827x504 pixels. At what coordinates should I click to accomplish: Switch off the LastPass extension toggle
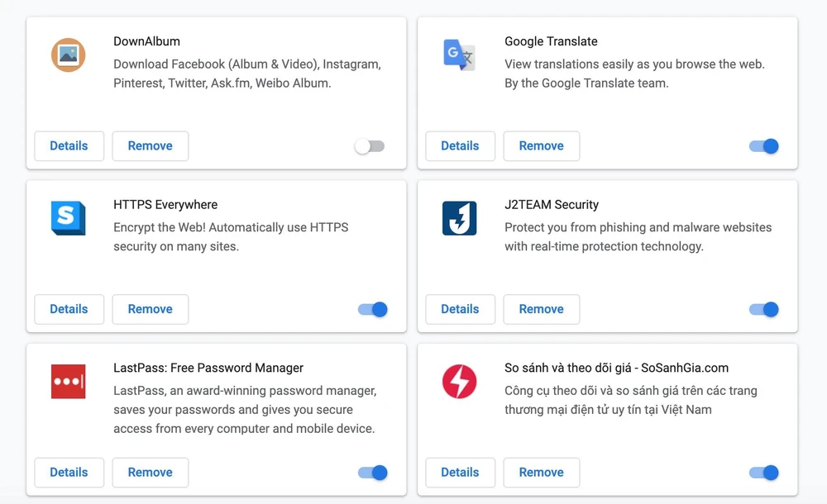click(373, 473)
